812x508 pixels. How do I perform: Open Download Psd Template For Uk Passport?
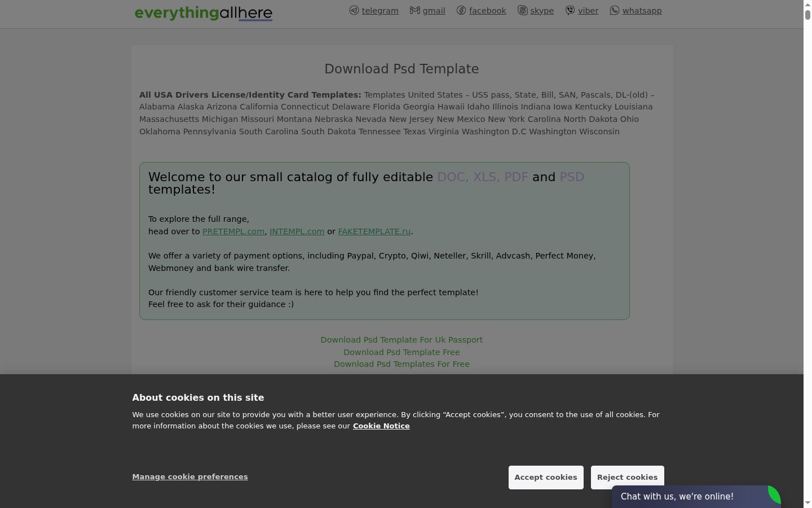[401, 340]
